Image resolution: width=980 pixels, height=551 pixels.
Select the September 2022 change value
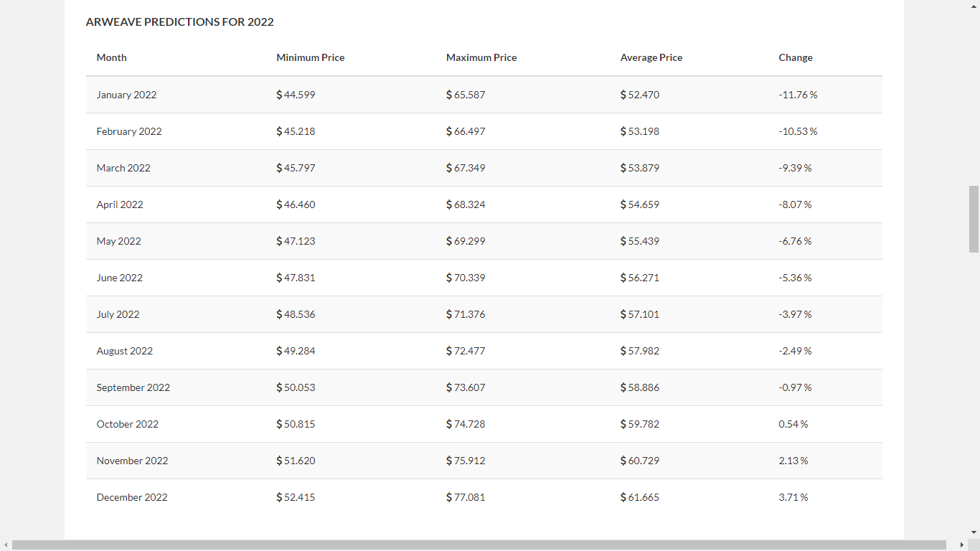(x=795, y=387)
